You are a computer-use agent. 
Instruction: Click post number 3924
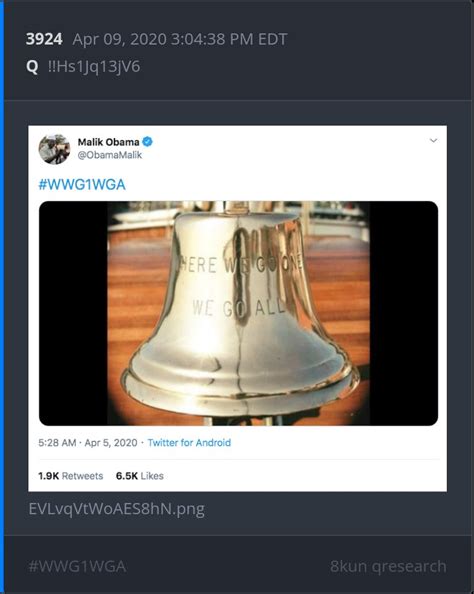point(44,39)
